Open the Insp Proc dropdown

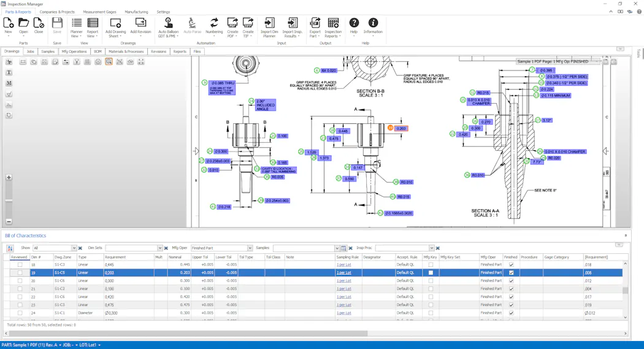[431, 248]
